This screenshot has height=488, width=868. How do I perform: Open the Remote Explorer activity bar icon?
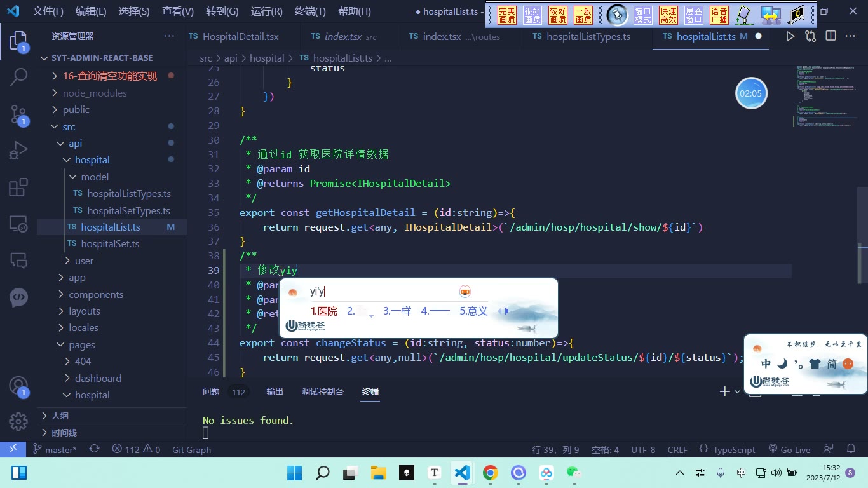pos(18,223)
